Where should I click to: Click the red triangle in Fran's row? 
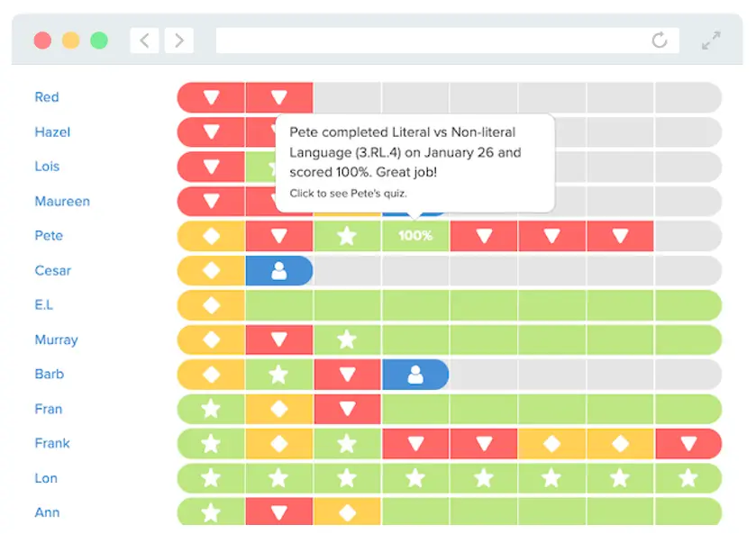point(347,410)
